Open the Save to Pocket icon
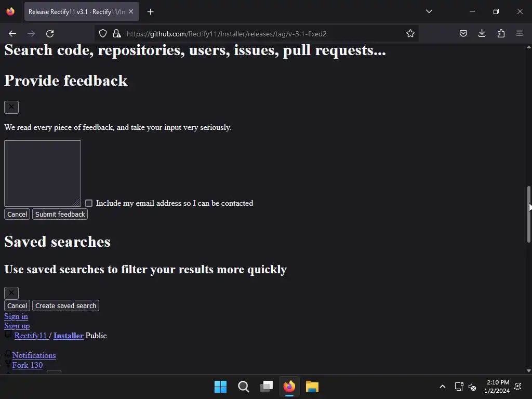Screen dimensions: 532x399 tap(463, 34)
